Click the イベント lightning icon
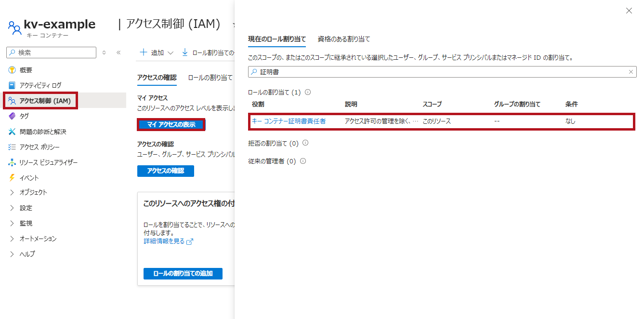644x319 pixels. [12, 178]
